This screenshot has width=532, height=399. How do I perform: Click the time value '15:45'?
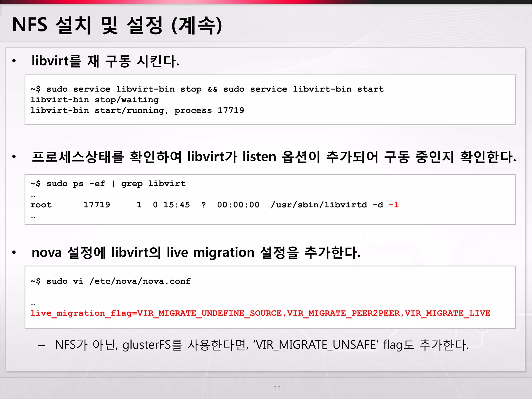pos(177,205)
